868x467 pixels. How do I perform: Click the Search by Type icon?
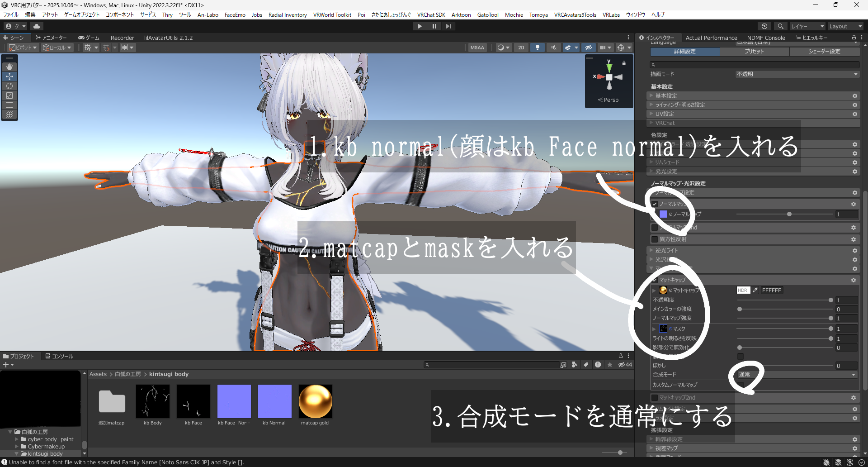click(574, 365)
